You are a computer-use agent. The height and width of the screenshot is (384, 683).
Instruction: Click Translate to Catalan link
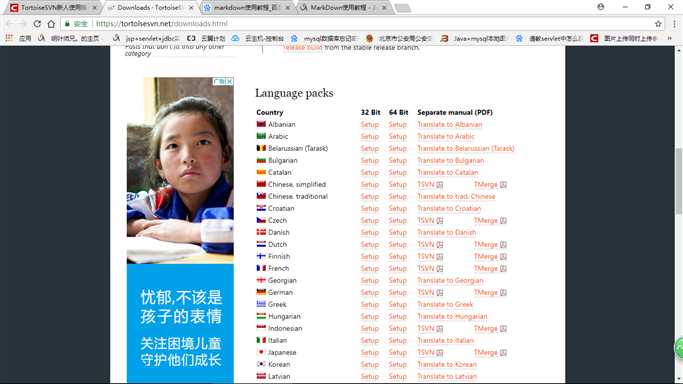pyautogui.click(x=448, y=173)
